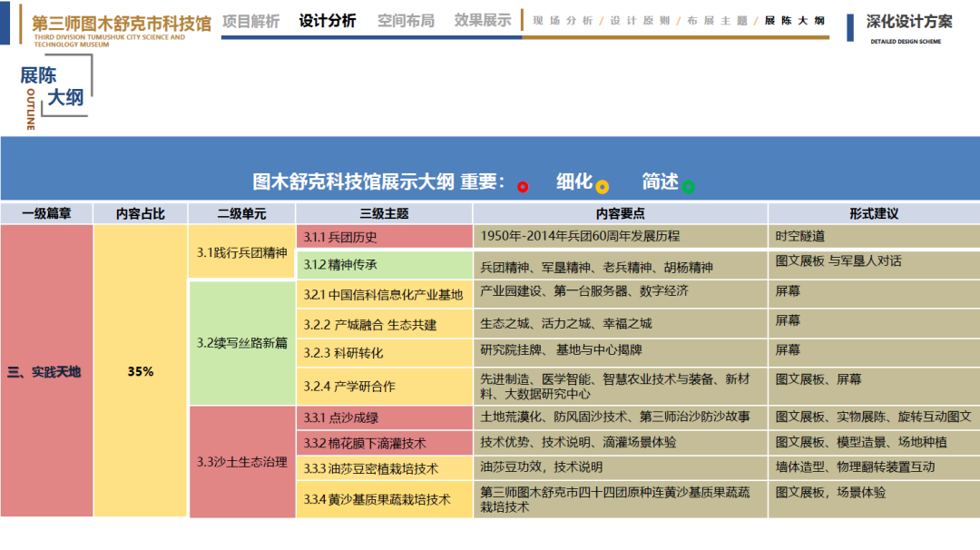Click the 深化设计方案 heading

point(909,22)
